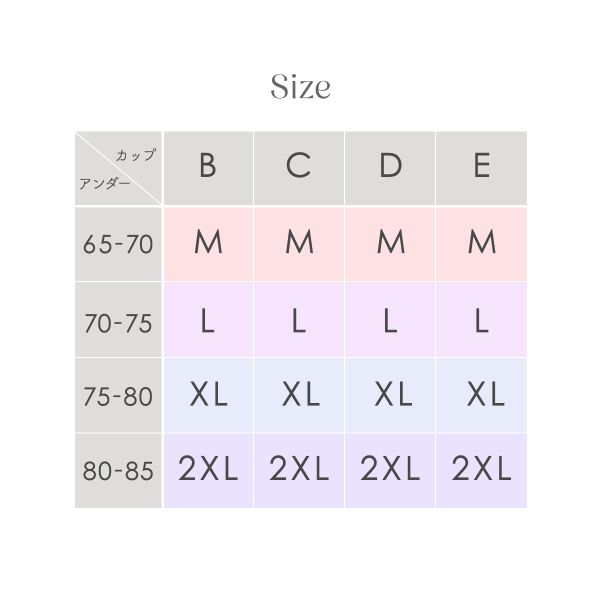Viewport: 600px width, 600px height.
Task: Select the C cup column header
Action: (x=299, y=168)
